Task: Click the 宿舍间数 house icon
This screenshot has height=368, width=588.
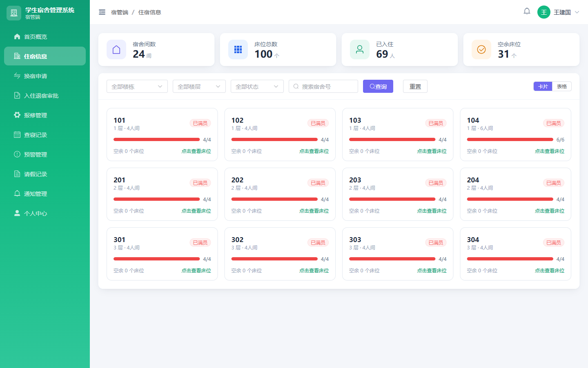Action: [x=116, y=49]
